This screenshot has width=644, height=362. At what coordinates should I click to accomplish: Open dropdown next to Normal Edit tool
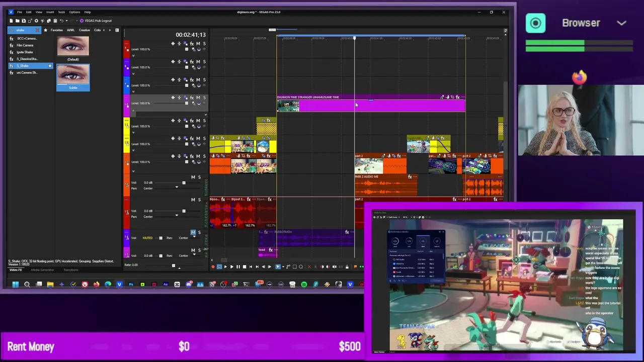click(282, 267)
